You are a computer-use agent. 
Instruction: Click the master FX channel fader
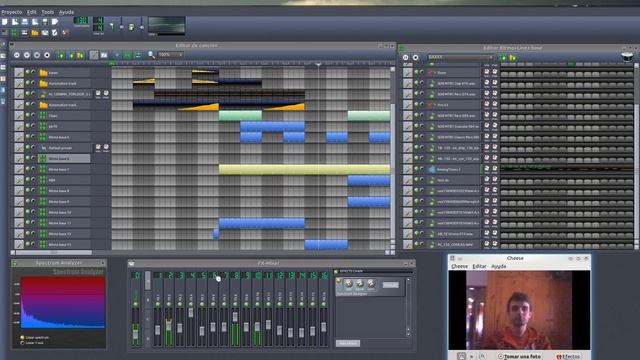tap(136, 335)
